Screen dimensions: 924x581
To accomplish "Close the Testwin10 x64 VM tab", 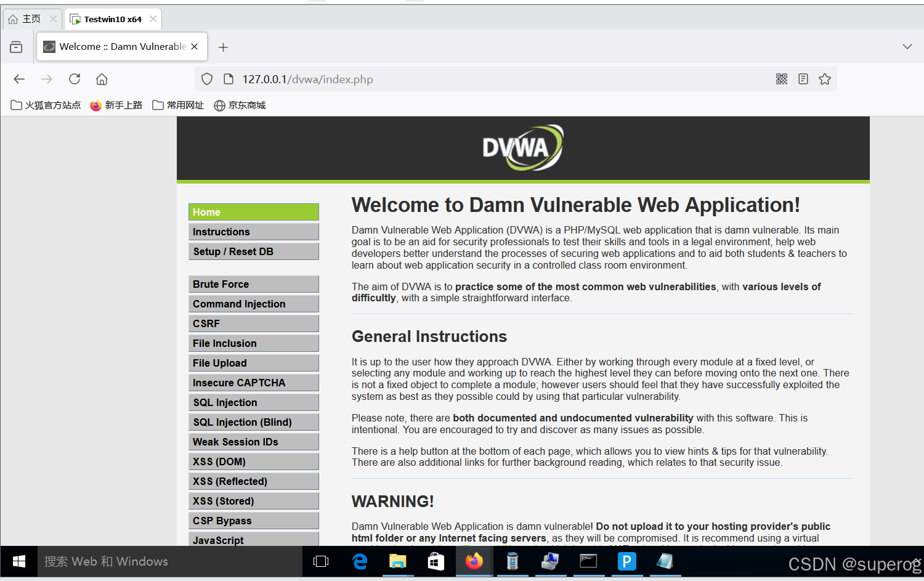I will click(153, 19).
